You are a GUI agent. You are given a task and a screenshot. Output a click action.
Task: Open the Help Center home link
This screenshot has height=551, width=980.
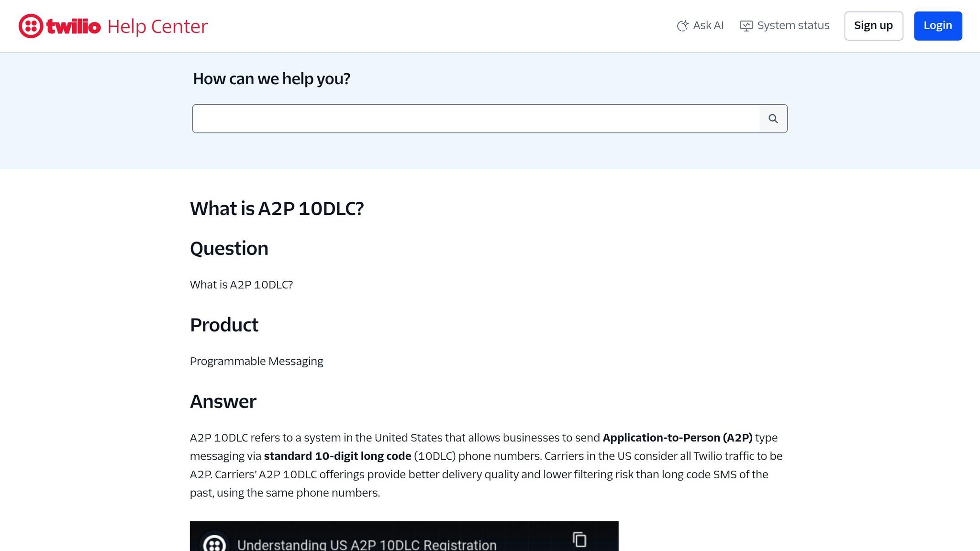[x=157, y=26]
